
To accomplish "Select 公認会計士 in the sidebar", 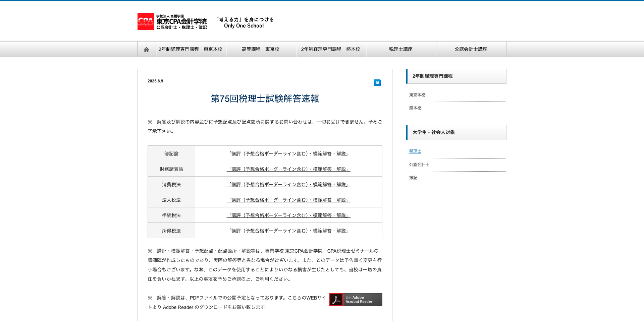I will pyautogui.click(x=419, y=165).
